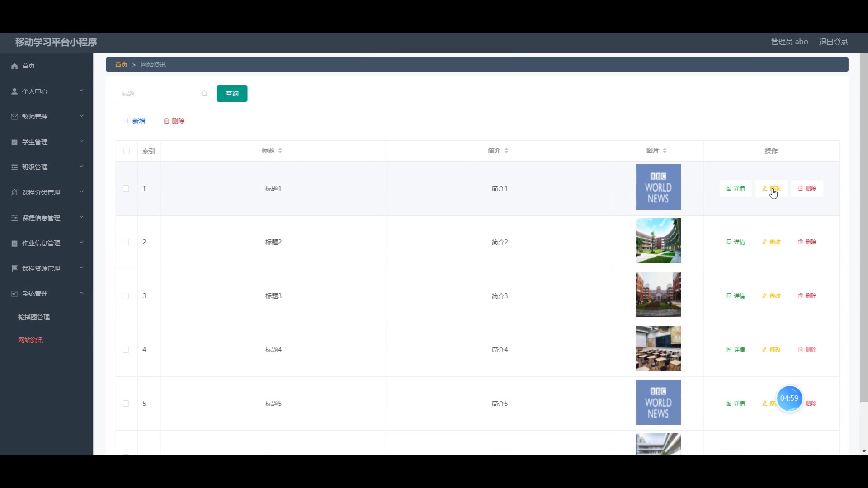Screen dimensions: 868x488
Task: Edit row 标题1 with 修改
Action: (771, 188)
